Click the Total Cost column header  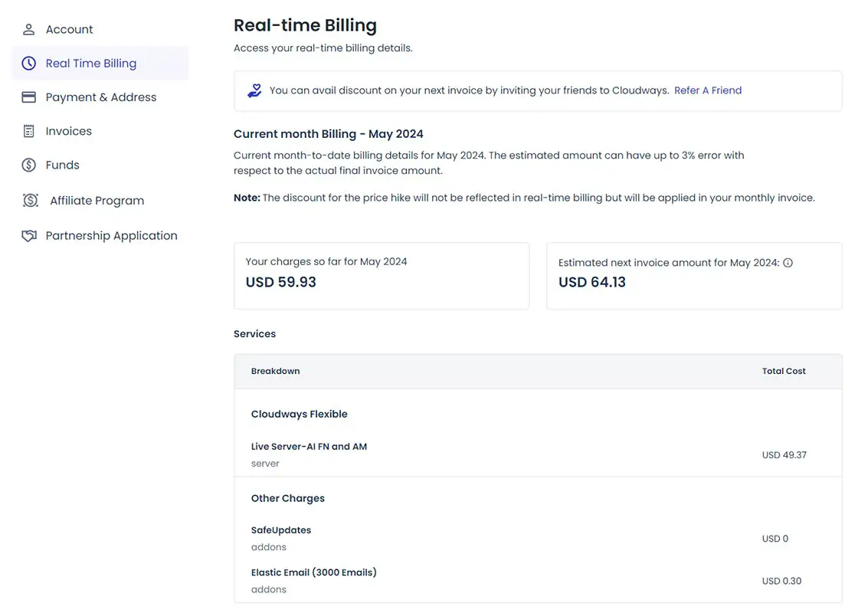(783, 371)
